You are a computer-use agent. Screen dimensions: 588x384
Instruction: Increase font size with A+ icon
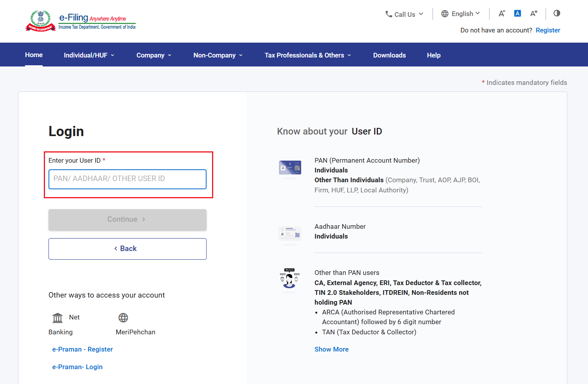(x=534, y=13)
